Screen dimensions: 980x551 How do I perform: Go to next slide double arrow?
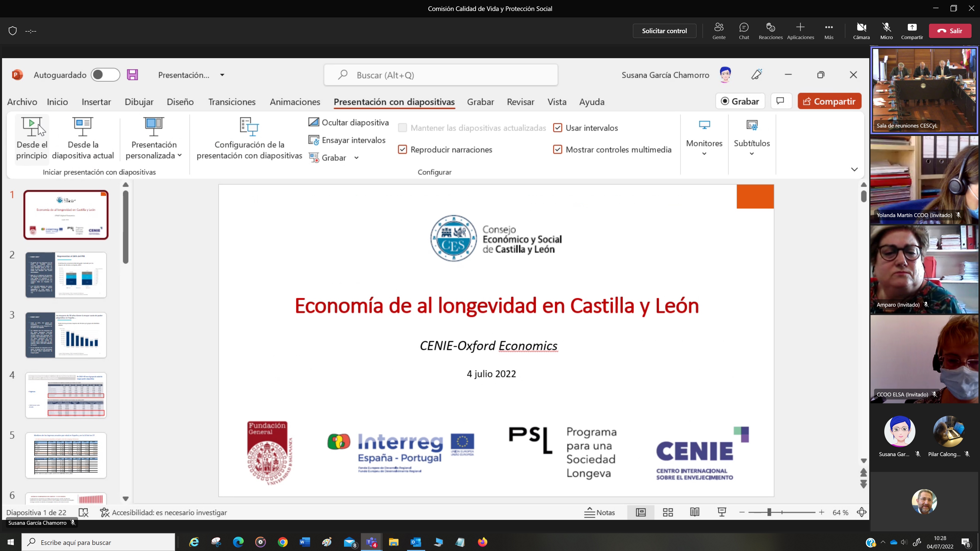[x=864, y=484]
